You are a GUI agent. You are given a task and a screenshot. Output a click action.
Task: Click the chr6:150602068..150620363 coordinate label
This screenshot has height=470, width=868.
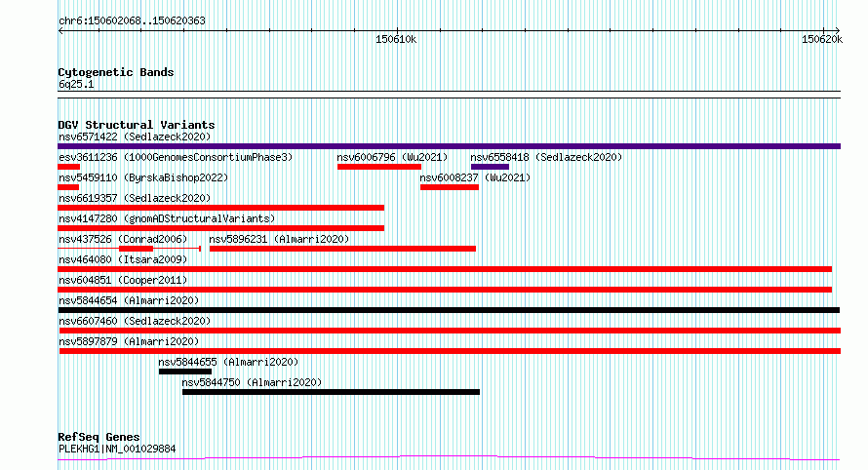pos(132,20)
